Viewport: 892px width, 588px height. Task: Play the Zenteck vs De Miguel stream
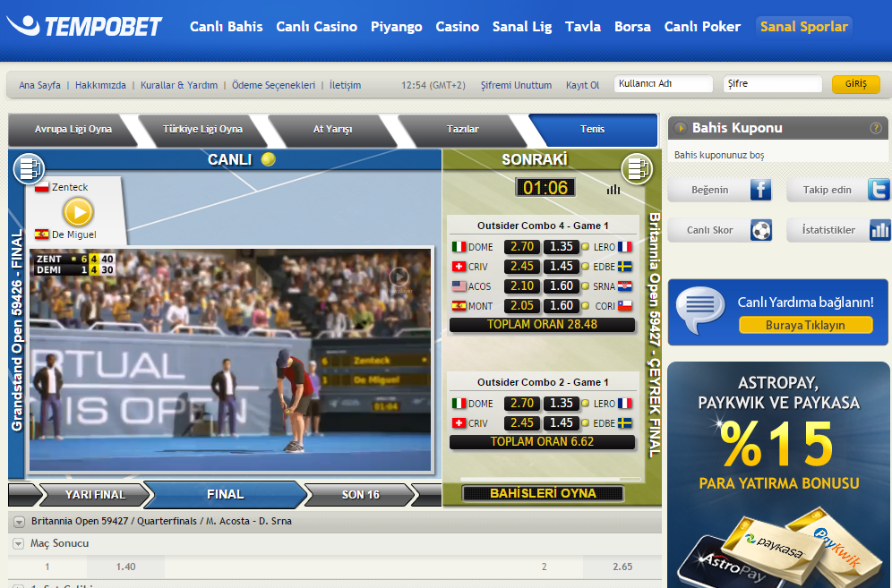[x=78, y=212]
